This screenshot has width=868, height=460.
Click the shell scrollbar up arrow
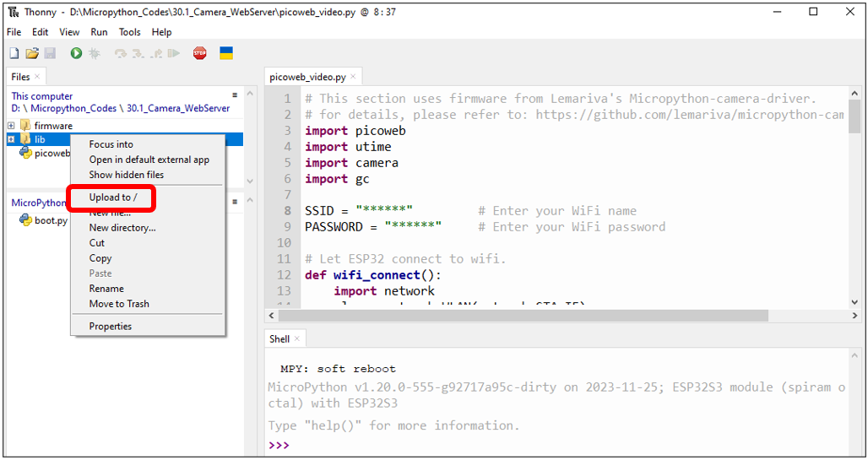coord(854,355)
